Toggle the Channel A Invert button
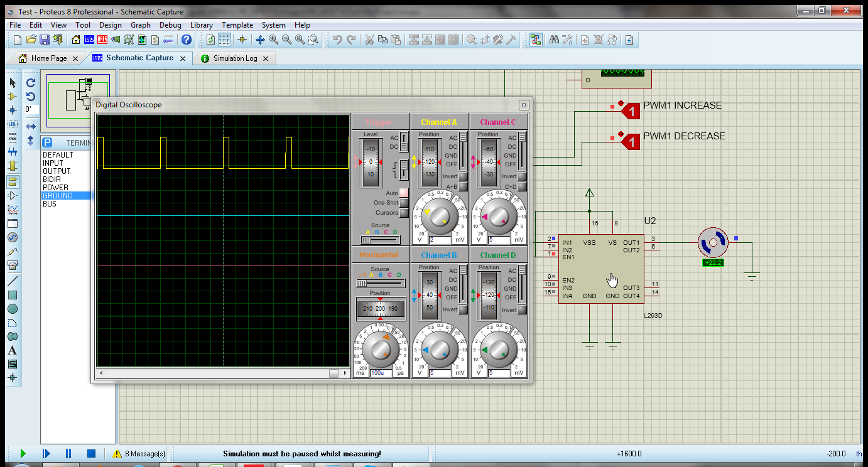Image resolution: width=868 pixels, height=467 pixels. 463,177
